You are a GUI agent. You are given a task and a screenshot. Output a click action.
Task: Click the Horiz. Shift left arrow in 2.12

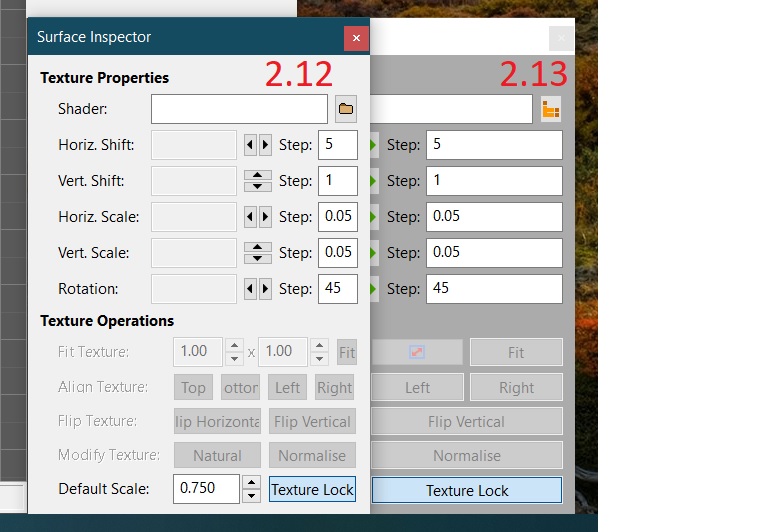[251, 145]
